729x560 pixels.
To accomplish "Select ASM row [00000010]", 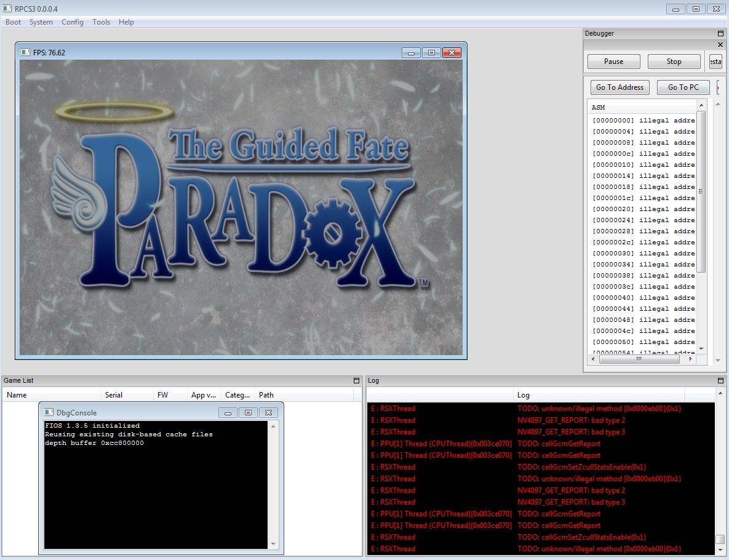I will pyautogui.click(x=643, y=165).
